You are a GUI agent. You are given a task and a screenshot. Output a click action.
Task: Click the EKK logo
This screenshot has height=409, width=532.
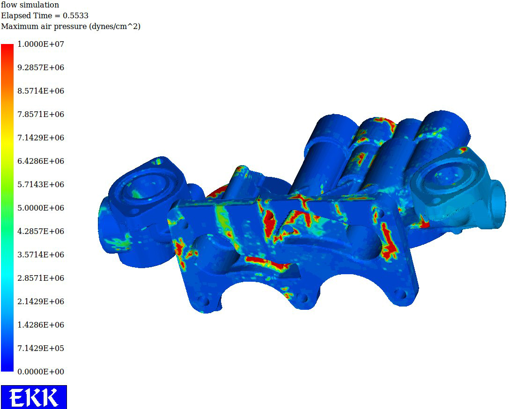34,397
